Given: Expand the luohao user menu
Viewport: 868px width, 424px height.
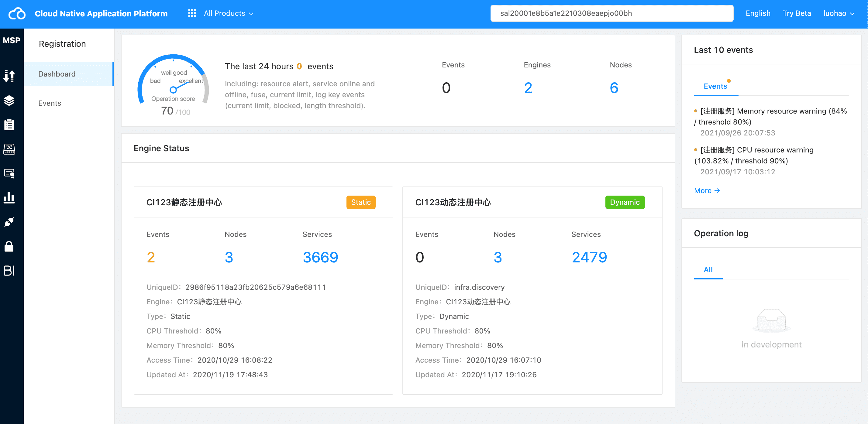Looking at the screenshot, I should coord(839,13).
